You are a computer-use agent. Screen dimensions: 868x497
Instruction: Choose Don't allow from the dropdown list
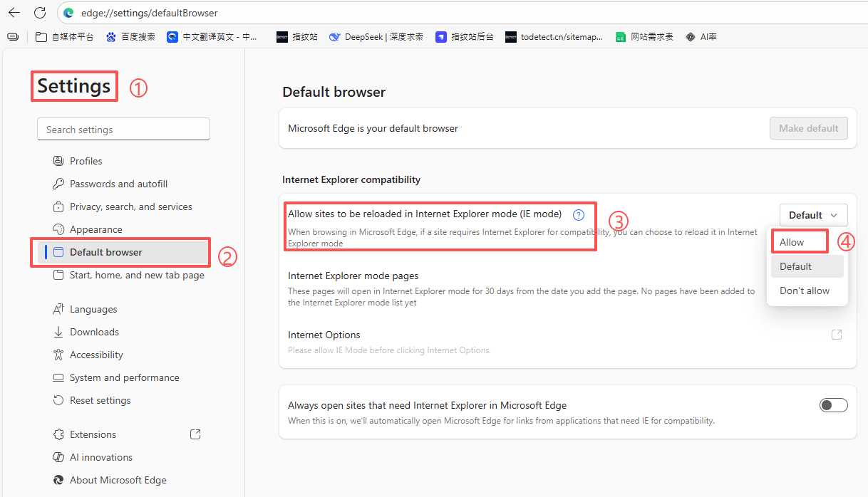coord(807,291)
